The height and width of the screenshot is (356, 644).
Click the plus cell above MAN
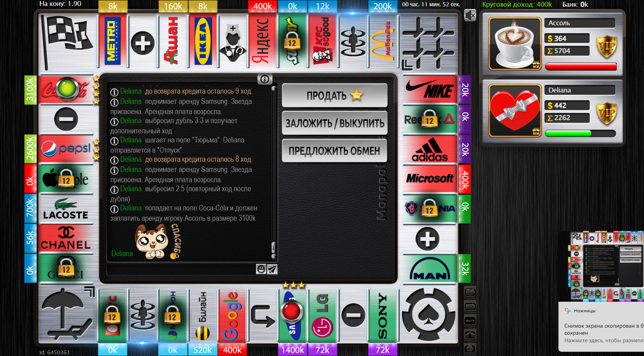(428, 239)
